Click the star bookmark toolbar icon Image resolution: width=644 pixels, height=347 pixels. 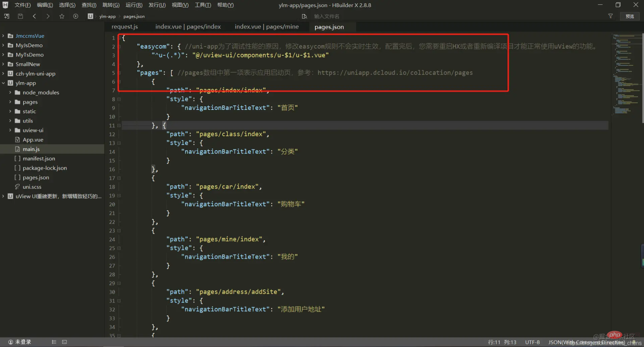pos(62,16)
